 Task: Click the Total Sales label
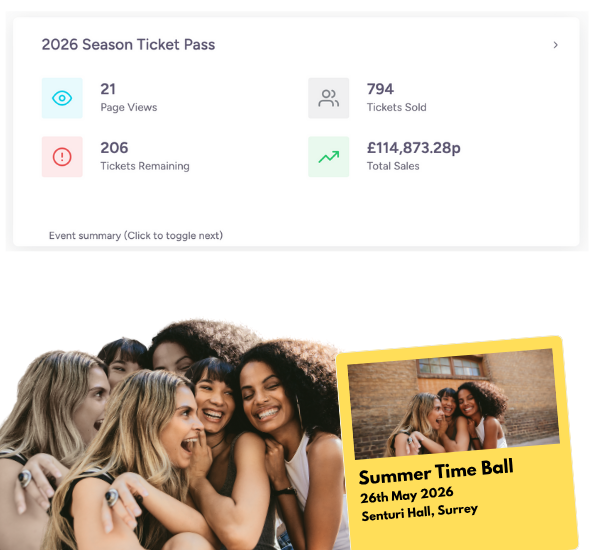393,166
